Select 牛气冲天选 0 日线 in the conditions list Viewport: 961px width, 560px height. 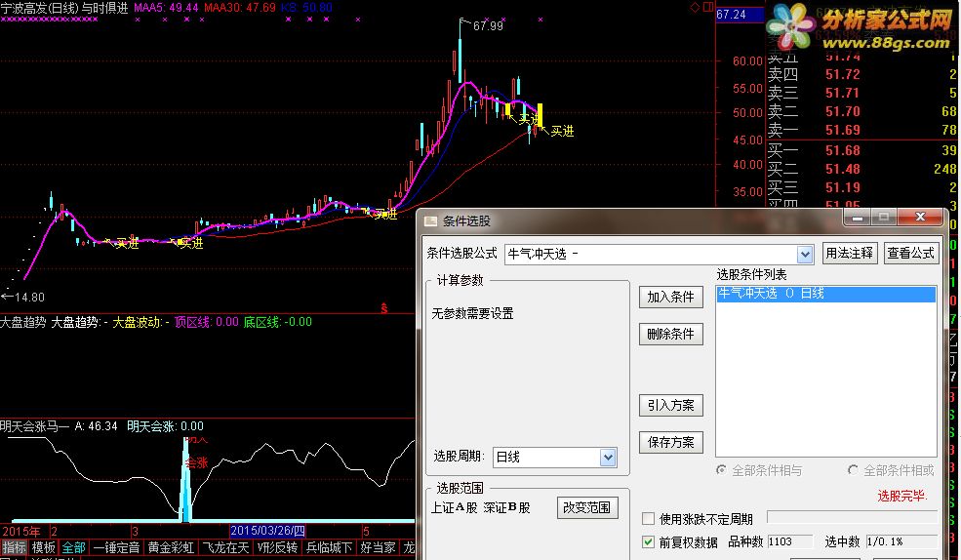point(826,294)
